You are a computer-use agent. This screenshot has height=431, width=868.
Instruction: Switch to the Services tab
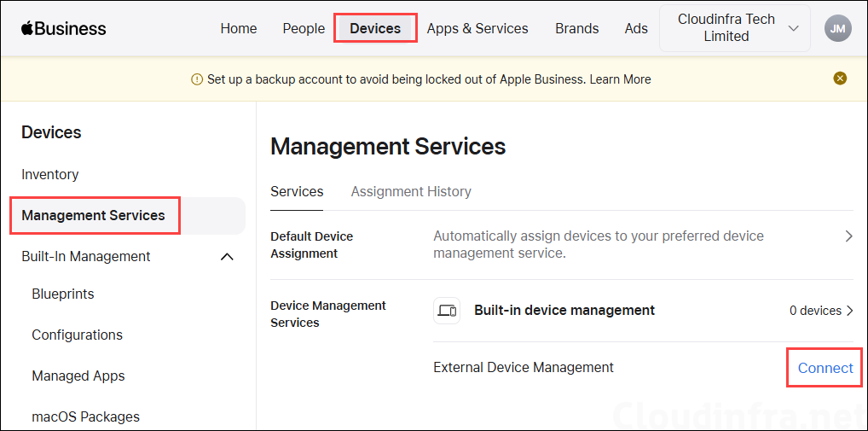[x=297, y=192]
